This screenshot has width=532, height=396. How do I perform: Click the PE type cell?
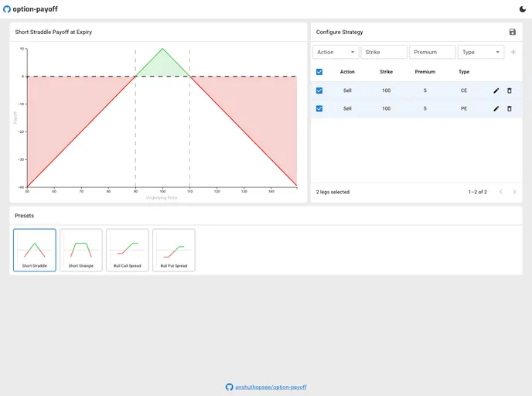point(464,108)
